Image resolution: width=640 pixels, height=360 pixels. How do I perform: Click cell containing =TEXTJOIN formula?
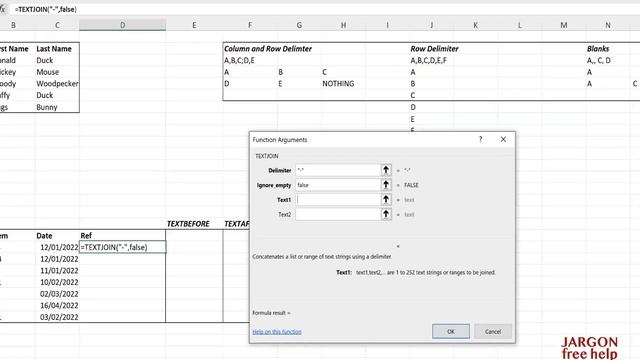point(122,247)
